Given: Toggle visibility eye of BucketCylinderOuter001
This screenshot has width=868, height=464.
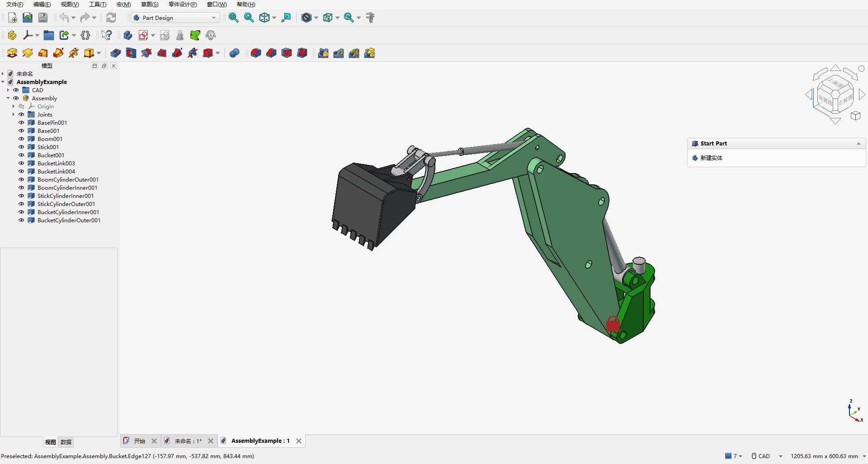Looking at the screenshot, I should pos(21,220).
